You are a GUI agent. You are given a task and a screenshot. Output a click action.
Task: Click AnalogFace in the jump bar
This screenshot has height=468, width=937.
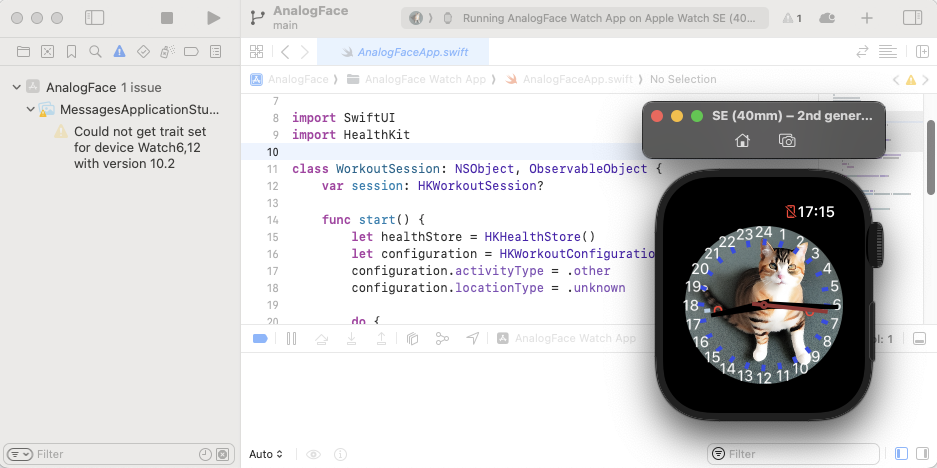tap(289, 79)
